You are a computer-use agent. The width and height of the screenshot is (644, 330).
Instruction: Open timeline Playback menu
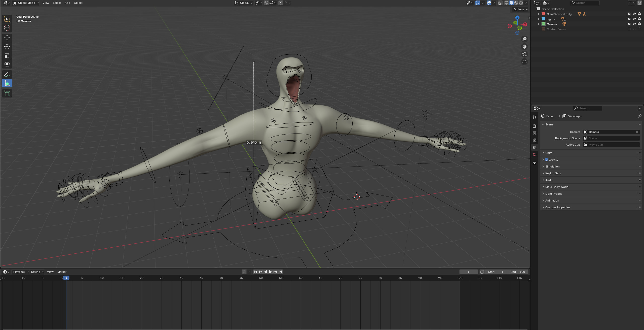coord(21,272)
